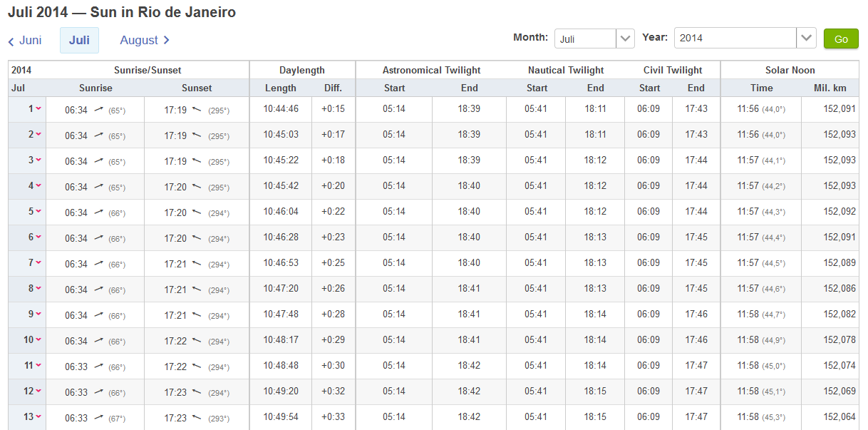
Task: Click sunset direction arrow icon for July 7
Action: 197,263
